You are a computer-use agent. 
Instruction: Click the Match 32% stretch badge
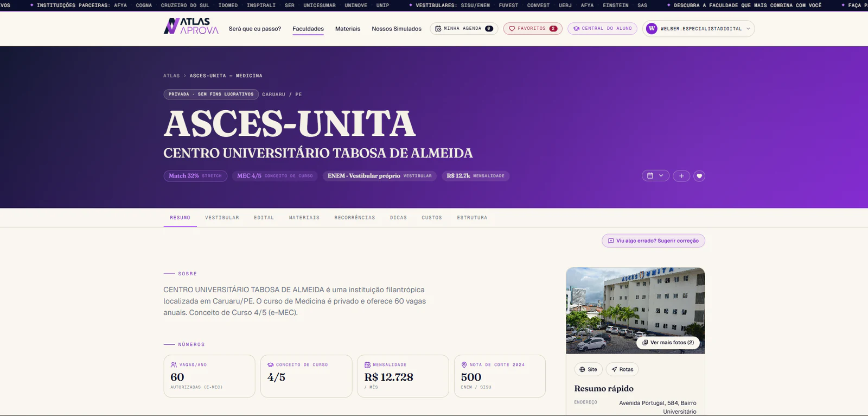tap(195, 176)
